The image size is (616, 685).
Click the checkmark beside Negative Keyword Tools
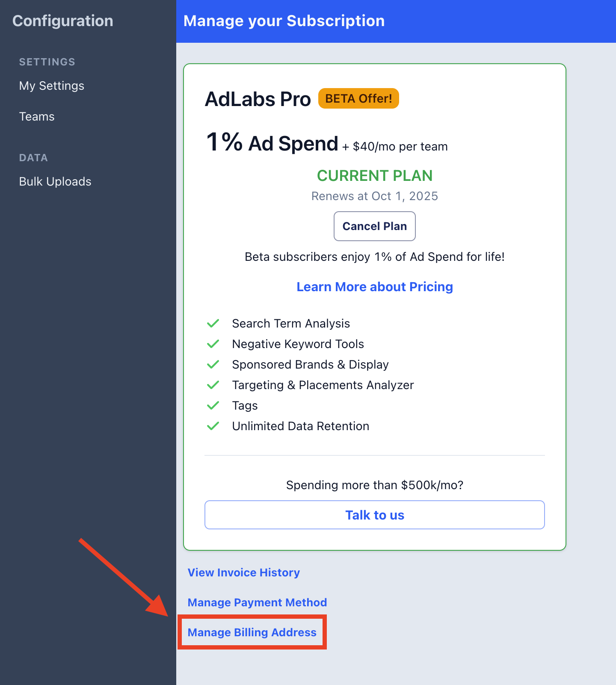(213, 344)
